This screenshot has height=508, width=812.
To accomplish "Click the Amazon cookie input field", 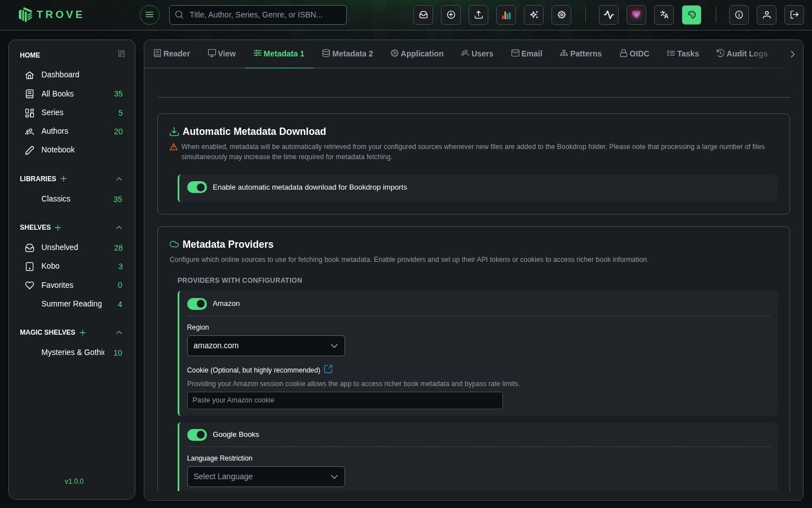I will [345, 400].
